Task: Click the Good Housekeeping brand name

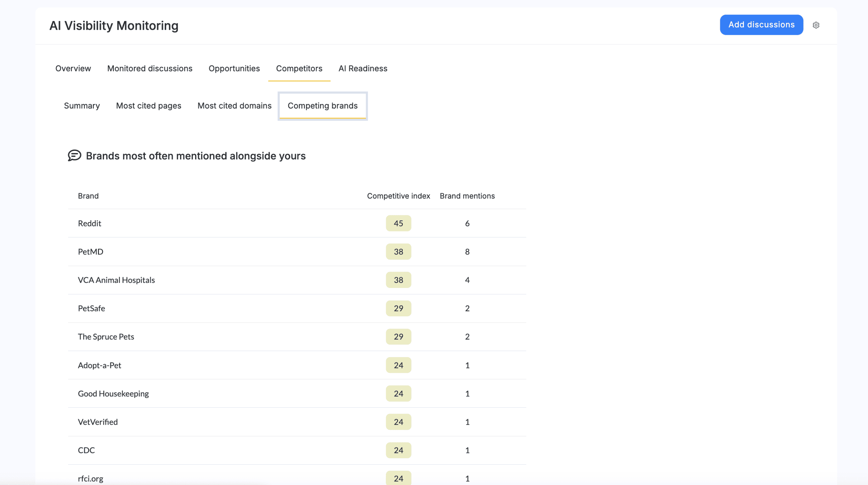Action: click(113, 394)
